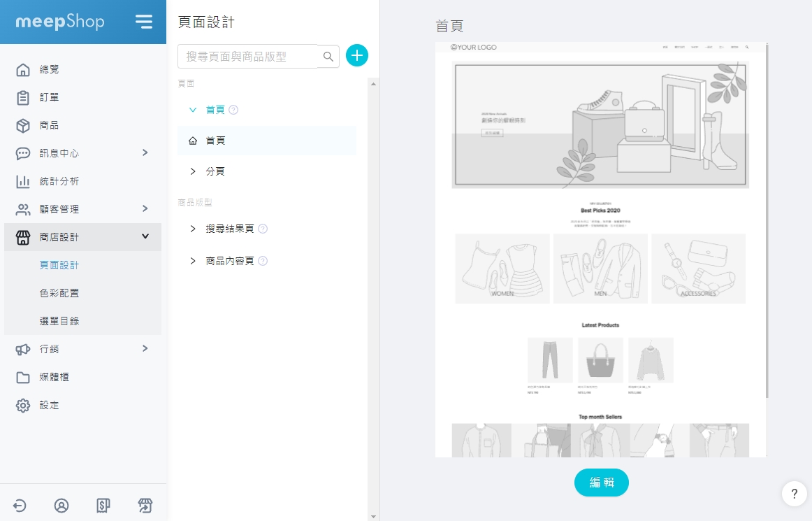Click the meepShop logo
Viewport: 812px width, 521px height.
click(x=60, y=21)
